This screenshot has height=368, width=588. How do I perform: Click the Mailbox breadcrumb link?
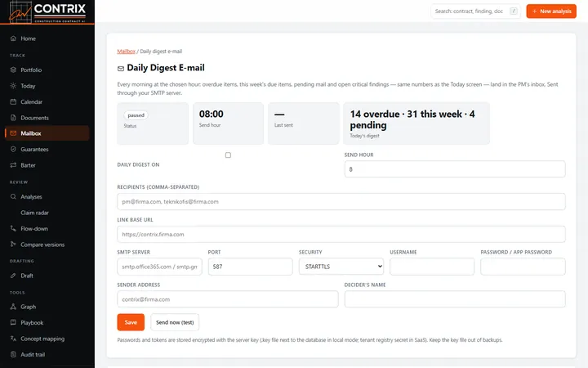tap(126, 52)
